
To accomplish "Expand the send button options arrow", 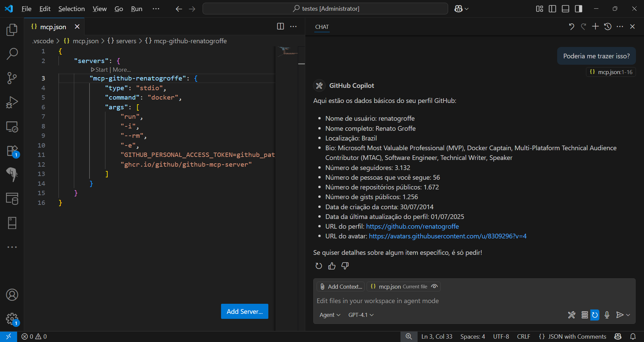I will pos(628,315).
